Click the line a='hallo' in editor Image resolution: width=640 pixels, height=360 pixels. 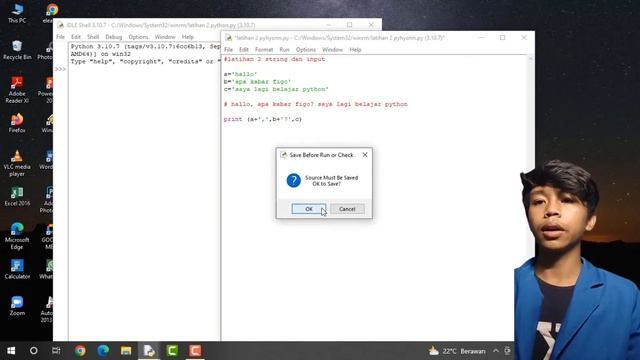pos(240,74)
